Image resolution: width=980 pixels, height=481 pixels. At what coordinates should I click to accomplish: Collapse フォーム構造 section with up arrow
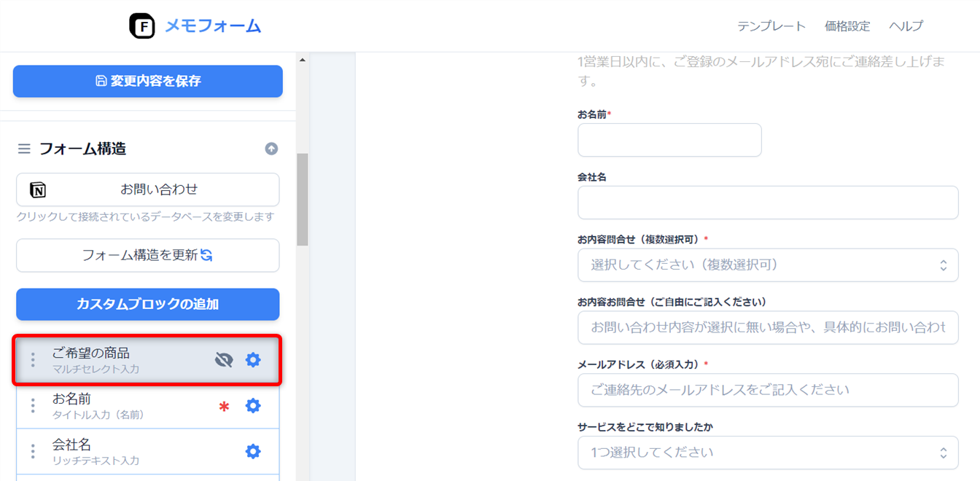point(271,149)
